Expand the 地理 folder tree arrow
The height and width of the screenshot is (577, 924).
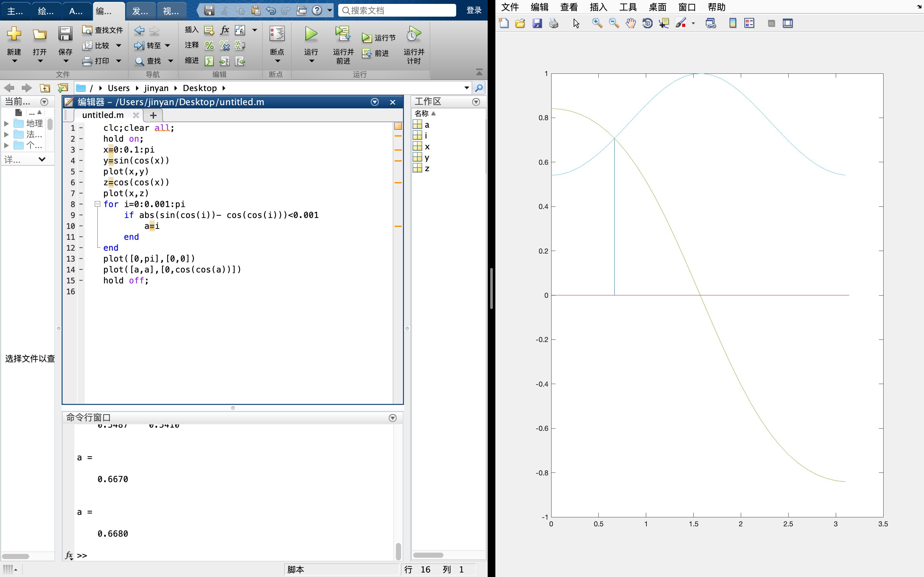pyautogui.click(x=6, y=123)
